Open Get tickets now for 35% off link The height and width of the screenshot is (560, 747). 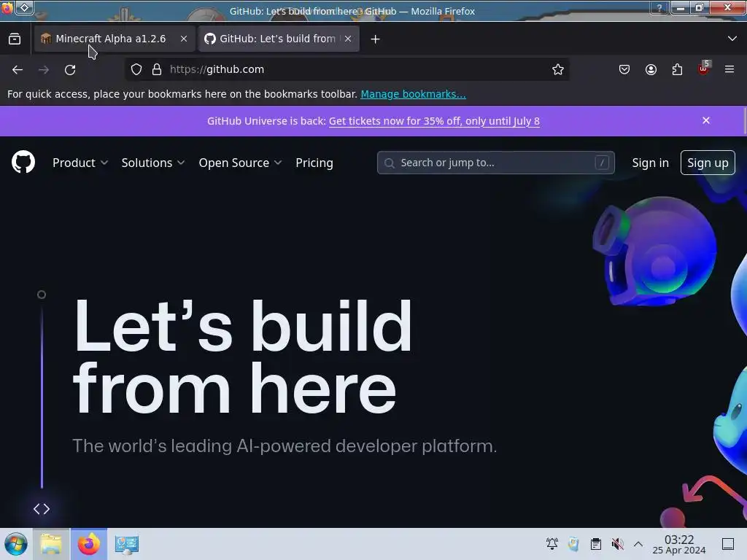click(x=434, y=121)
